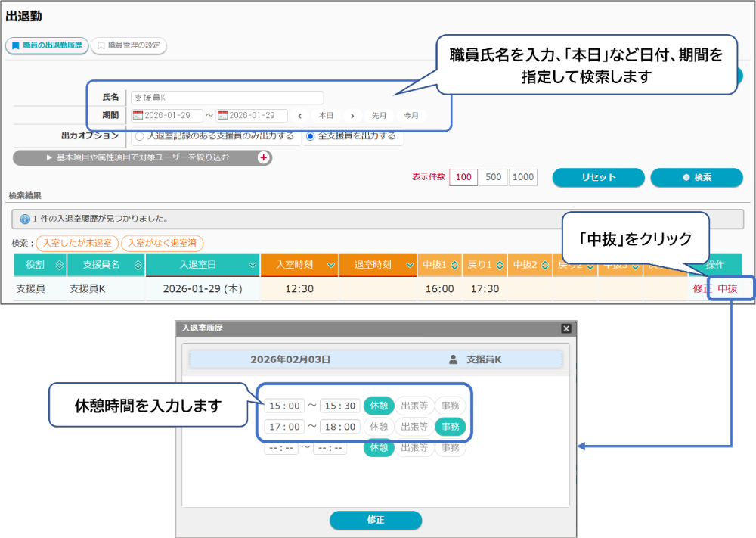Screen dimensions: 756x538
Task: Open 職員の出退勤履歴 tab
Action: [x=47, y=45]
